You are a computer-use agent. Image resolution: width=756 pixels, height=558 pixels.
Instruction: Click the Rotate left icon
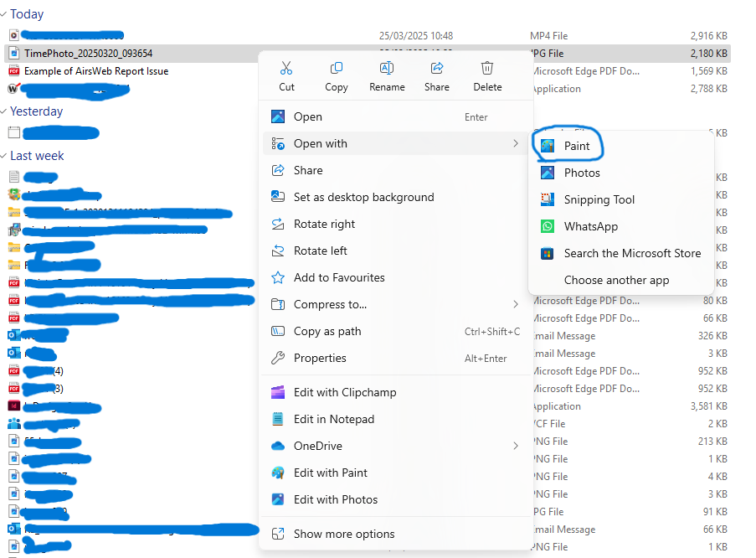click(x=278, y=251)
